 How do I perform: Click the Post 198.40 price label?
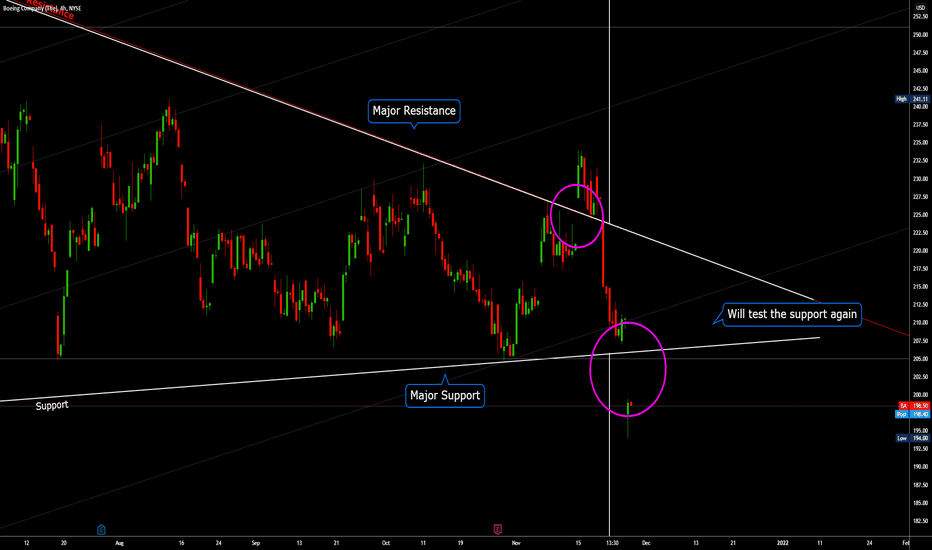click(912, 414)
